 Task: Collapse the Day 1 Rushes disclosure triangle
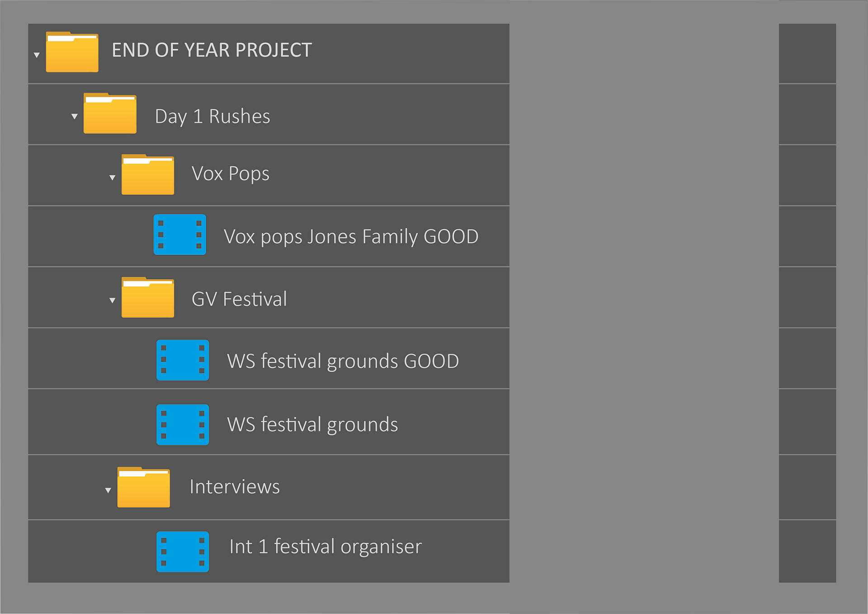(x=75, y=116)
